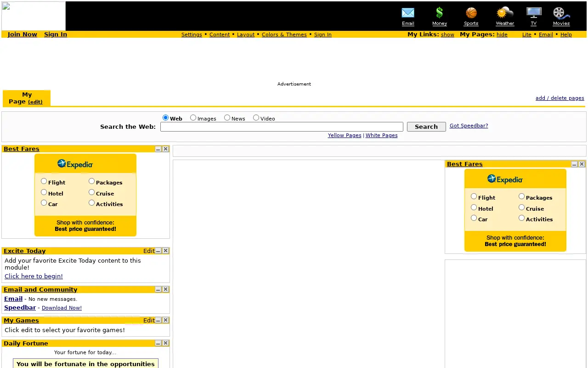Open the Weather sun-and-cloud icon

point(505,13)
